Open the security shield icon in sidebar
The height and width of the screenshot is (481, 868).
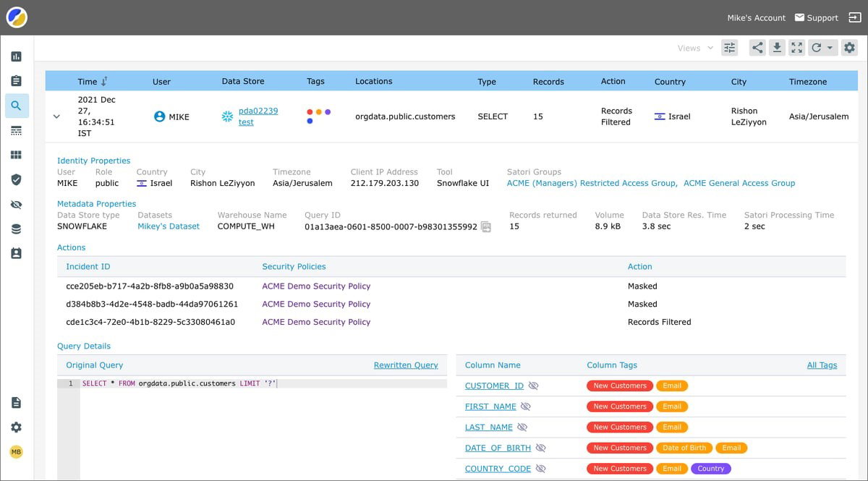click(x=17, y=179)
